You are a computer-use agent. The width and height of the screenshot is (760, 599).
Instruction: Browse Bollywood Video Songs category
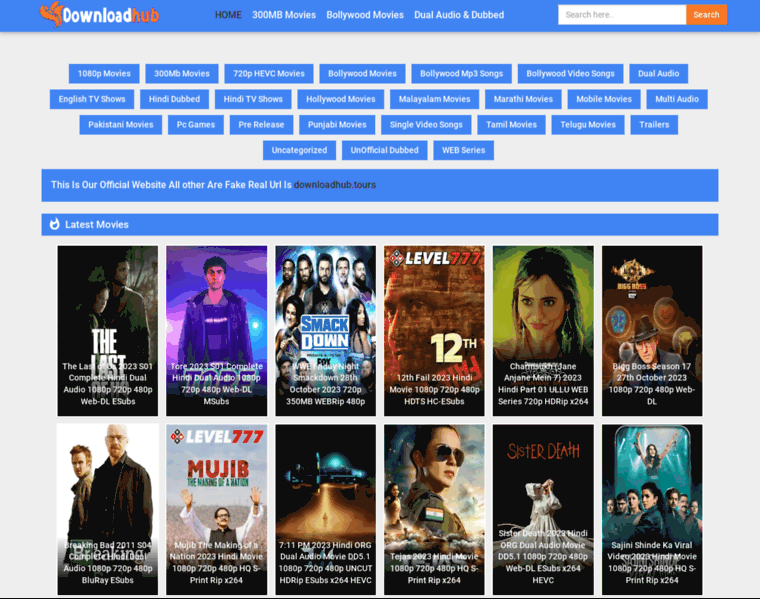570,74
